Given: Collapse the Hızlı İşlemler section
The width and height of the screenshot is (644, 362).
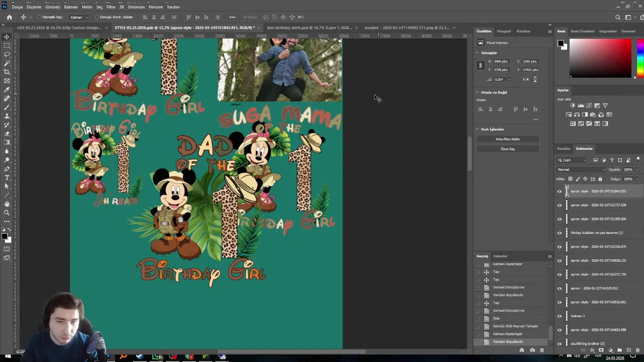Looking at the screenshot, I should (477, 129).
